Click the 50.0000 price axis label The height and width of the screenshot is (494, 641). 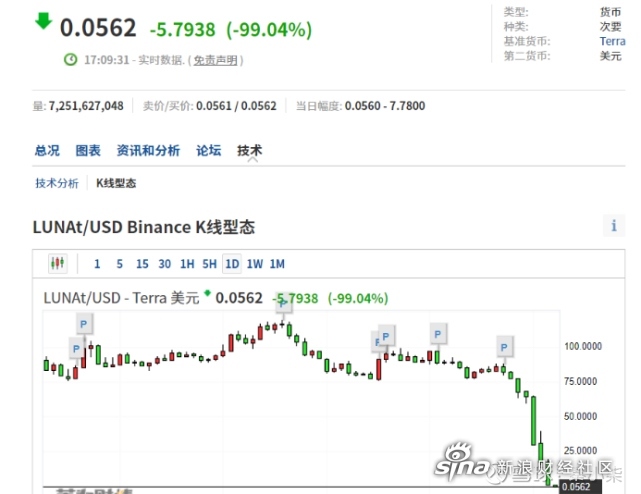580,416
